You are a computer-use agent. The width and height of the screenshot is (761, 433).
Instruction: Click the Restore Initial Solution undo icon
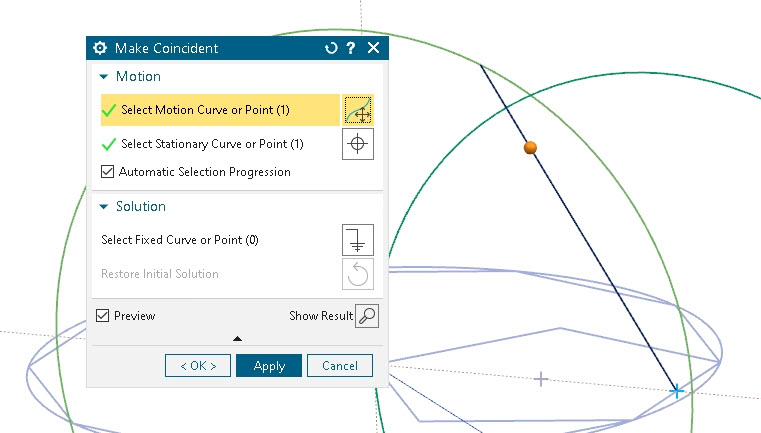tap(358, 274)
